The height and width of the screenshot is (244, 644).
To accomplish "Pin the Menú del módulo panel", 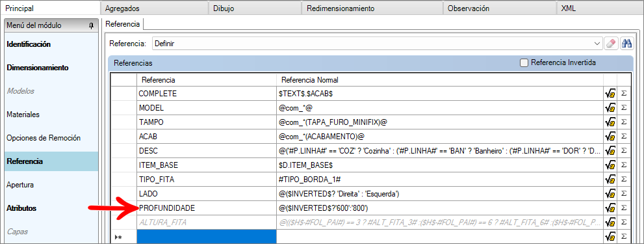I will click(91, 25).
